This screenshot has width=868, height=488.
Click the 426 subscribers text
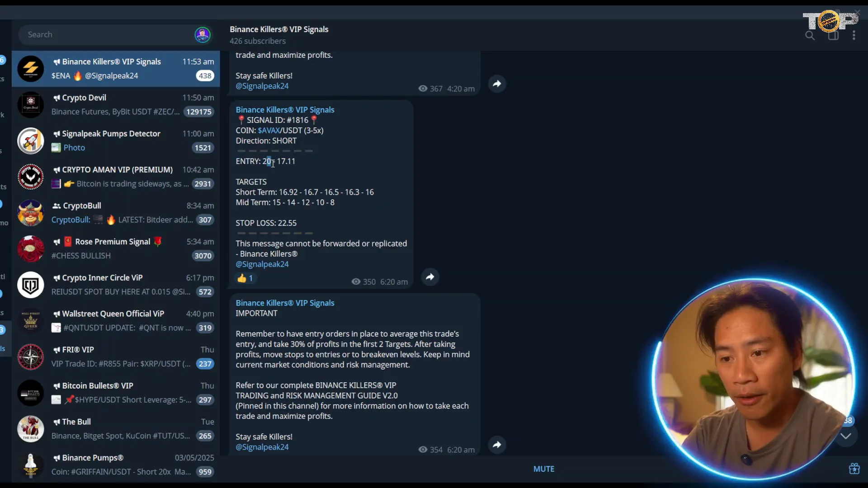point(258,41)
